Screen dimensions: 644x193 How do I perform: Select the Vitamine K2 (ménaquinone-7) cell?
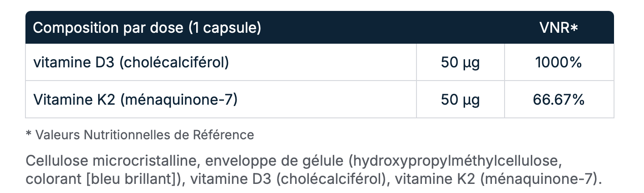221,99
